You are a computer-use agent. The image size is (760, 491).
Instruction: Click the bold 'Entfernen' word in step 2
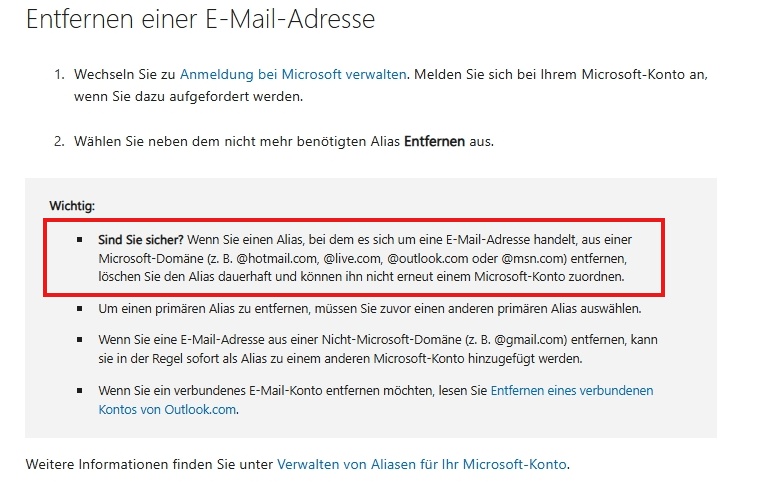tap(434, 142)
